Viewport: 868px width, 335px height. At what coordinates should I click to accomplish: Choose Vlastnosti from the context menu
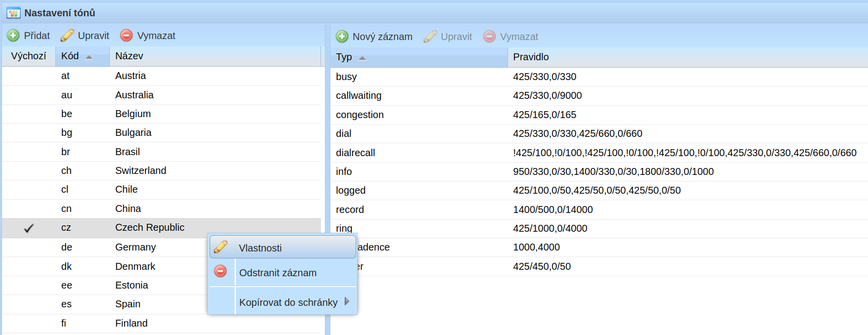(283, 248)
